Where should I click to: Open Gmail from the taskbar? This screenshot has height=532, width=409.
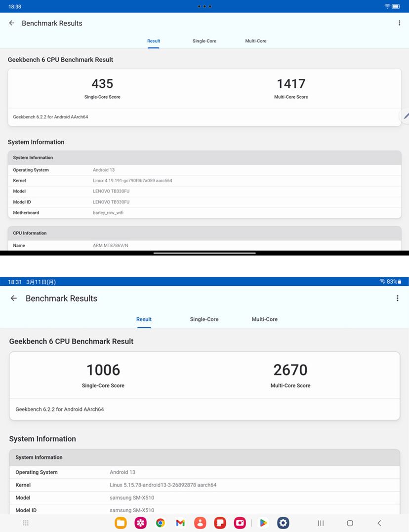pos(180,523)
